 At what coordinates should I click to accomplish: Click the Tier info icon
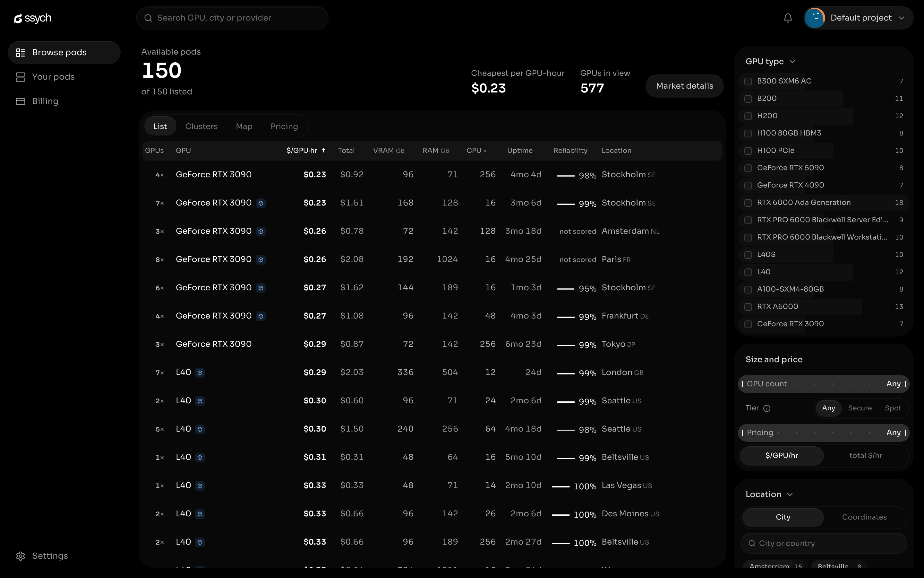pos(767,408)
